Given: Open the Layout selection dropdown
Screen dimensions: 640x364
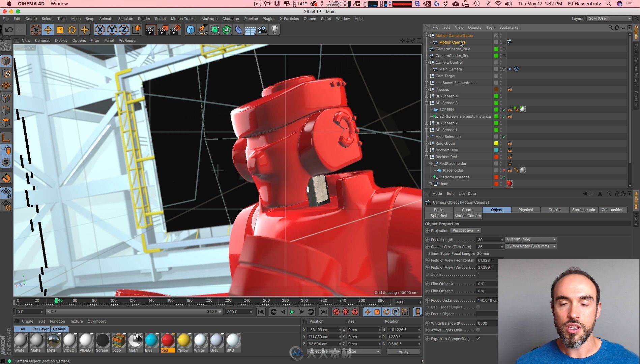Looking at the screenshot, I should (x=609, y=19).
